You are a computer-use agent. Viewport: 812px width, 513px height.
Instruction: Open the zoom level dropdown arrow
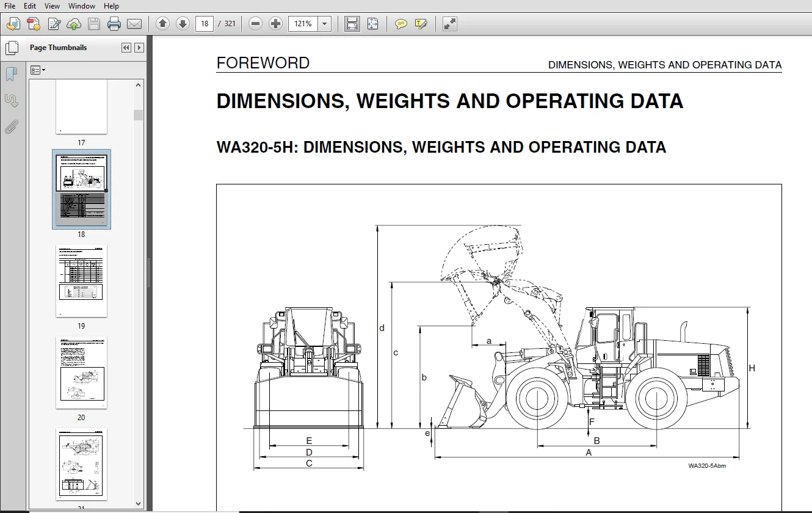(x=324, y=24)
